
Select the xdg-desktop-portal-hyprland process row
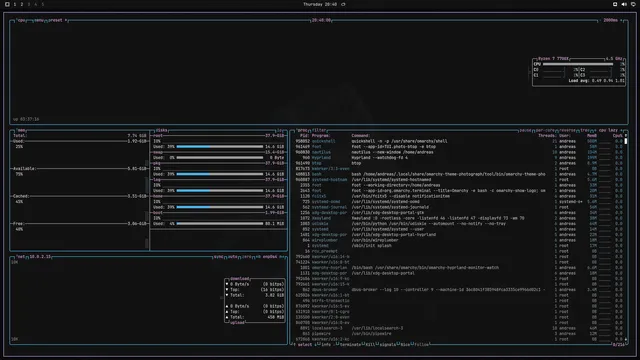tap(459, 235)
